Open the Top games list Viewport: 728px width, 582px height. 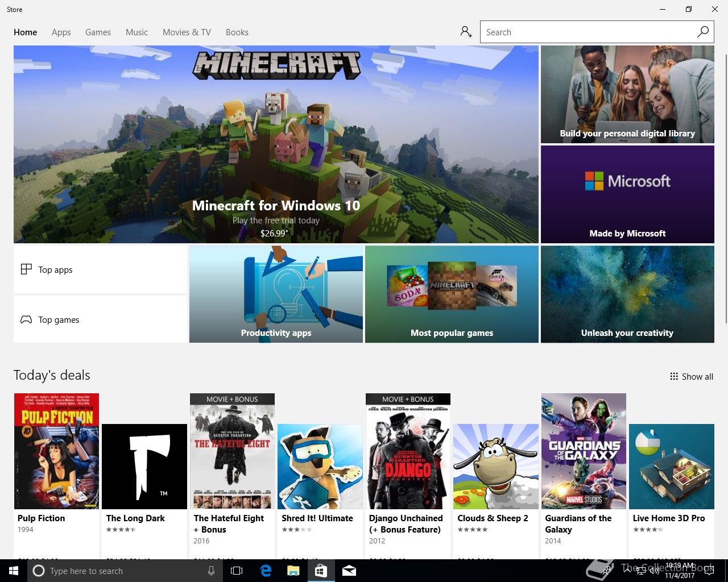pyautogui.click(x=100, y=319)
